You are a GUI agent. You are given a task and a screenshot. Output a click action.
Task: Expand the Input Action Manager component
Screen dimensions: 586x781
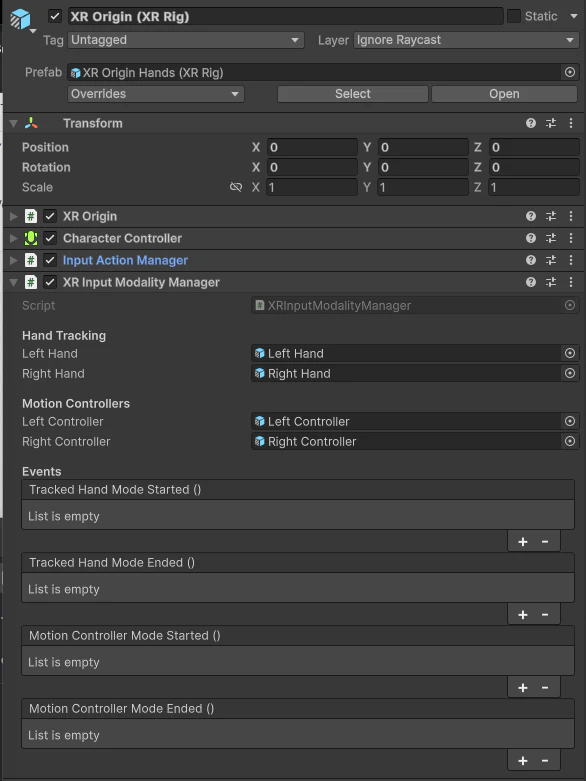(x=14, y=260)
